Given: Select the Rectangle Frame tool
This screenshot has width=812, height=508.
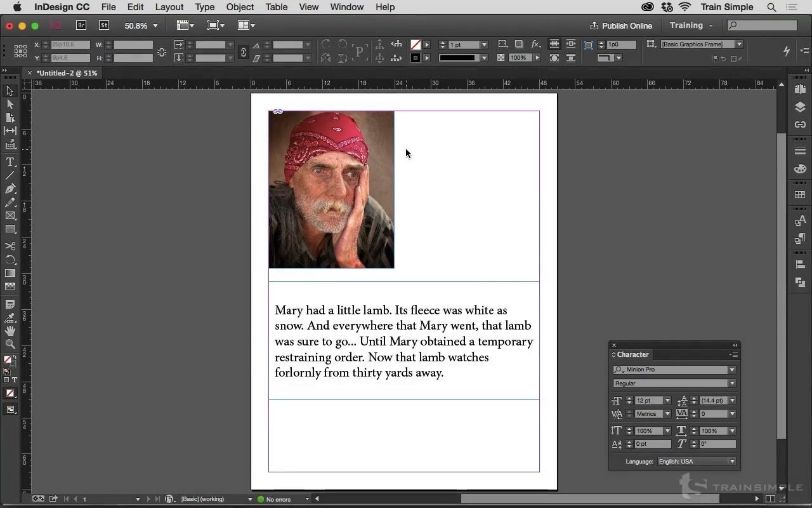Looking at the screenshot, I should coord(10,216).
